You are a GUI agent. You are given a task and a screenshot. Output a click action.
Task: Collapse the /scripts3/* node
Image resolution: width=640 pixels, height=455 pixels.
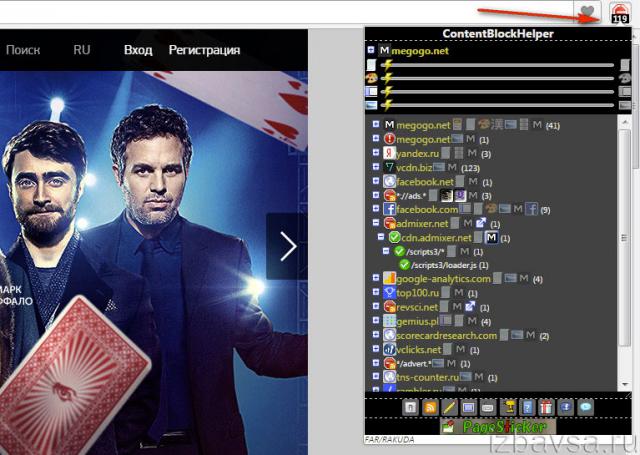click(x=386, y=251)
